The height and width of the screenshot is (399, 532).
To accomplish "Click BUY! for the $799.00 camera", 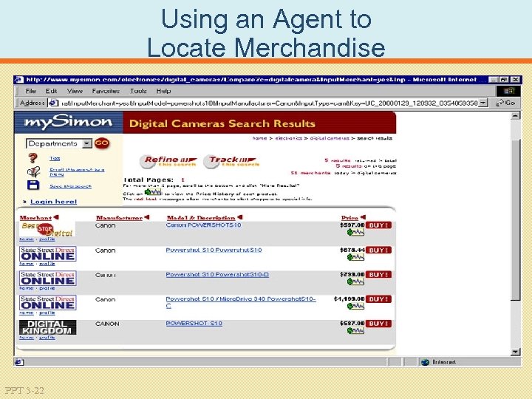I will (x=378, y=275).
